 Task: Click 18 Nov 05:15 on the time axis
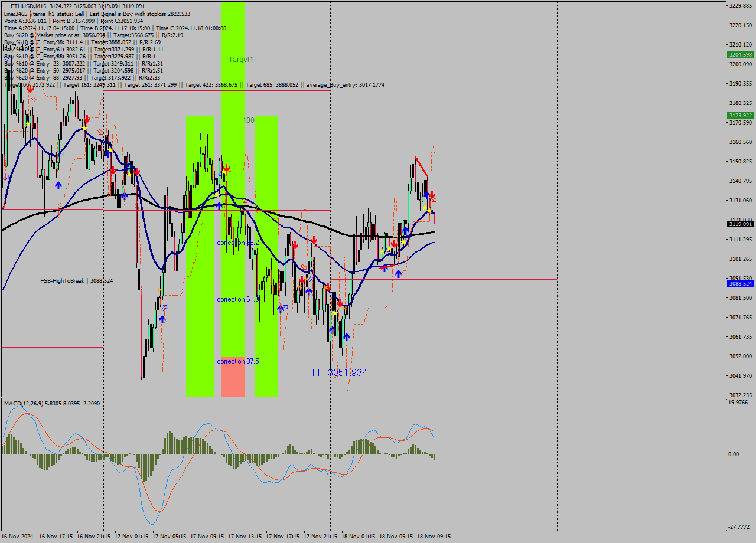[396, 537]
